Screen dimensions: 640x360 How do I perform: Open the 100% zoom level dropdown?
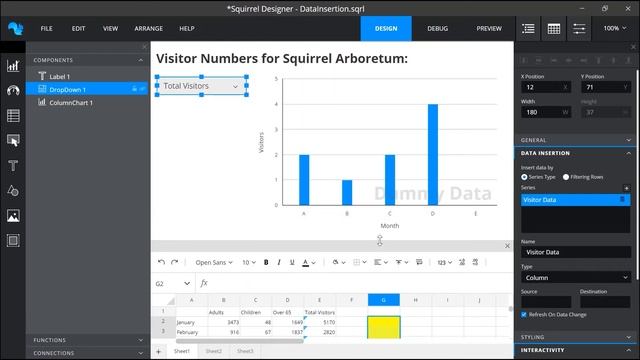coord(615,28)
